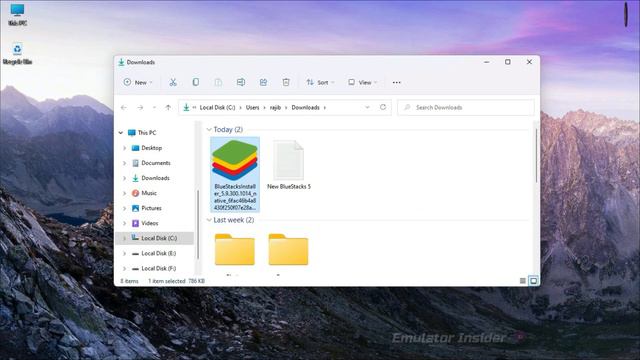Go forward with the right arrow
Viewport: 640px width, 360px height.
140,107
